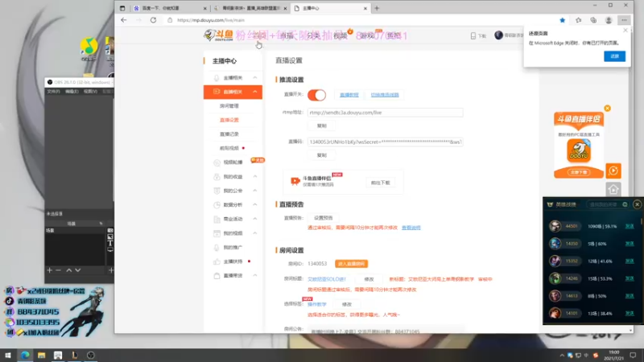The image size is (644, 362).
Task: Click the link right of 直播教程
Action: [385, 95]
